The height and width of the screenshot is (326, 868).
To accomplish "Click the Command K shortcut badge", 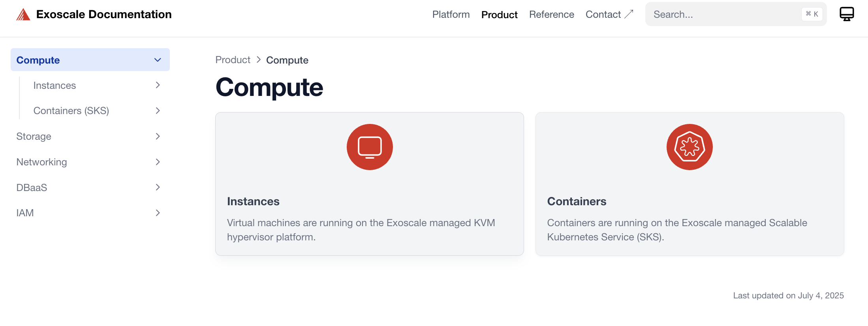I will point(812,14).
